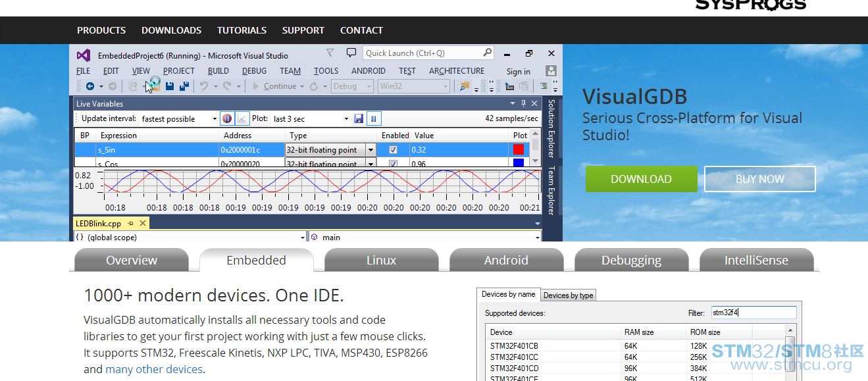Screen dimensions: 868x381
Task: Click the Quick Launch magnifier icon
Action: (487, 53)
